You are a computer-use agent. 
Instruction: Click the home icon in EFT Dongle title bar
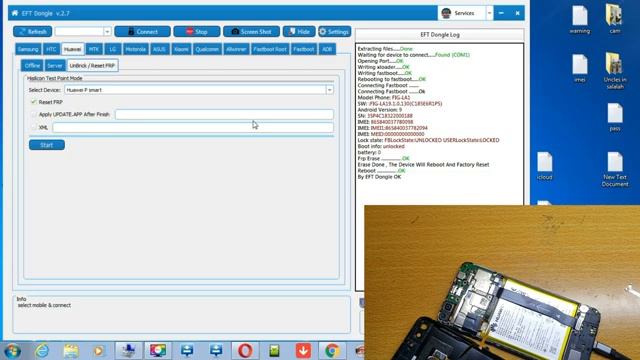tap(15, 13)
